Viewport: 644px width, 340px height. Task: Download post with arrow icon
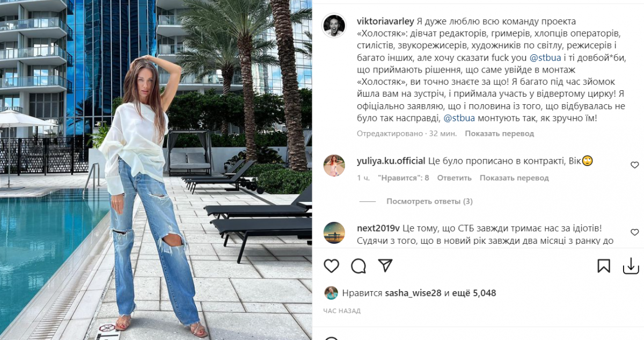(x=631, y=266)
